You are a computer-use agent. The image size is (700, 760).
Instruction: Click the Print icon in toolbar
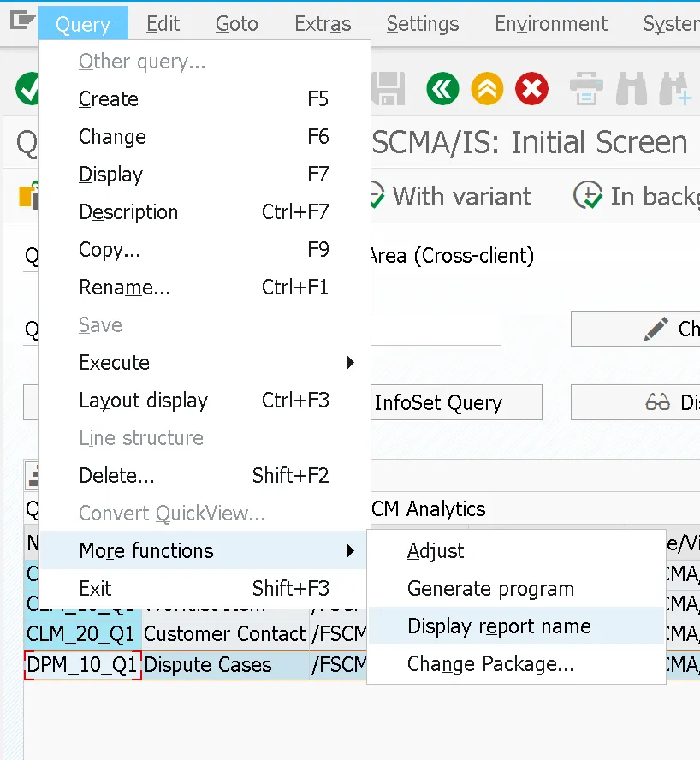pos(587,88)
